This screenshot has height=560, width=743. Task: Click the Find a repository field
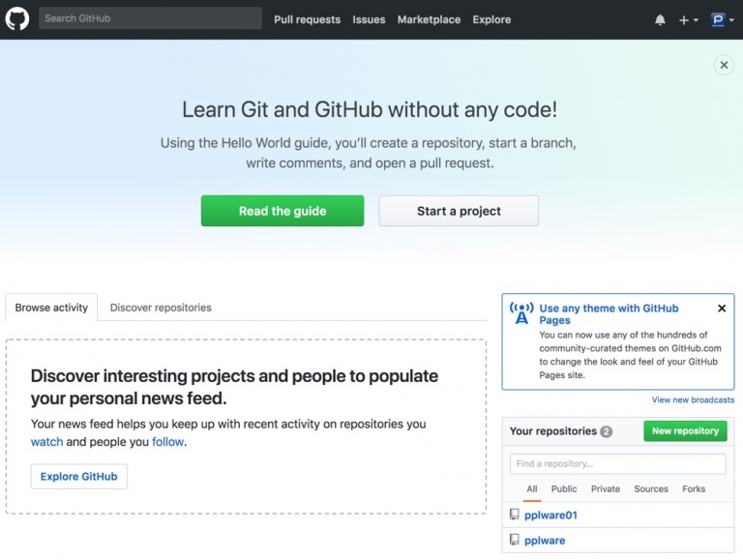pos(618,464)
